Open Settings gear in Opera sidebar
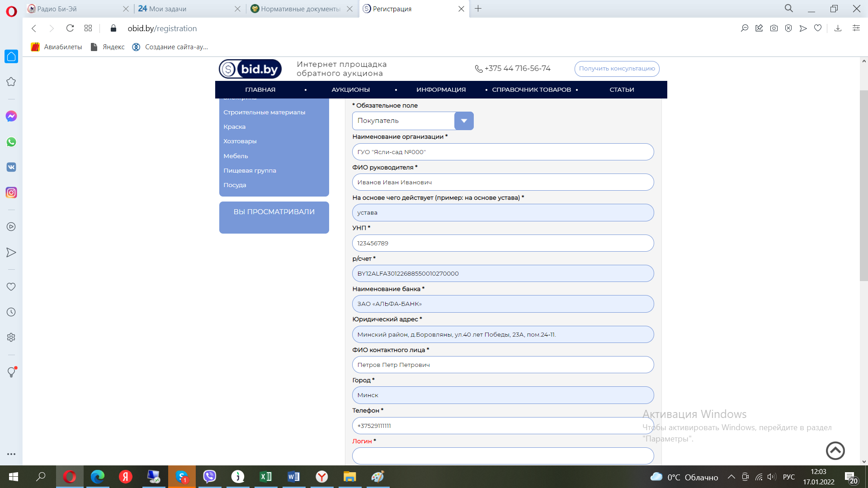The image size is (868, 488). pyautogui.click(x=11, y=338)
